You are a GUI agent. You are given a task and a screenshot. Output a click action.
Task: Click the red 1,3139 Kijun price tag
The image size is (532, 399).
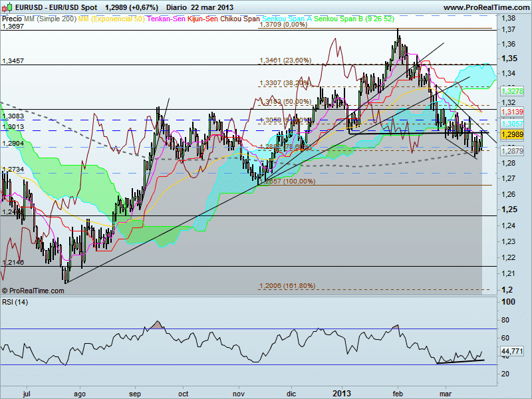(x=512, y=112)
